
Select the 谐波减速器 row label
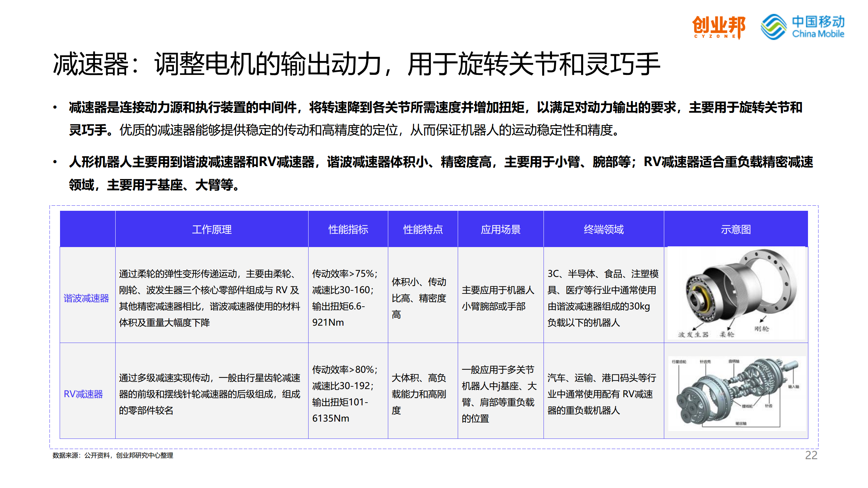tap(86, 298)
